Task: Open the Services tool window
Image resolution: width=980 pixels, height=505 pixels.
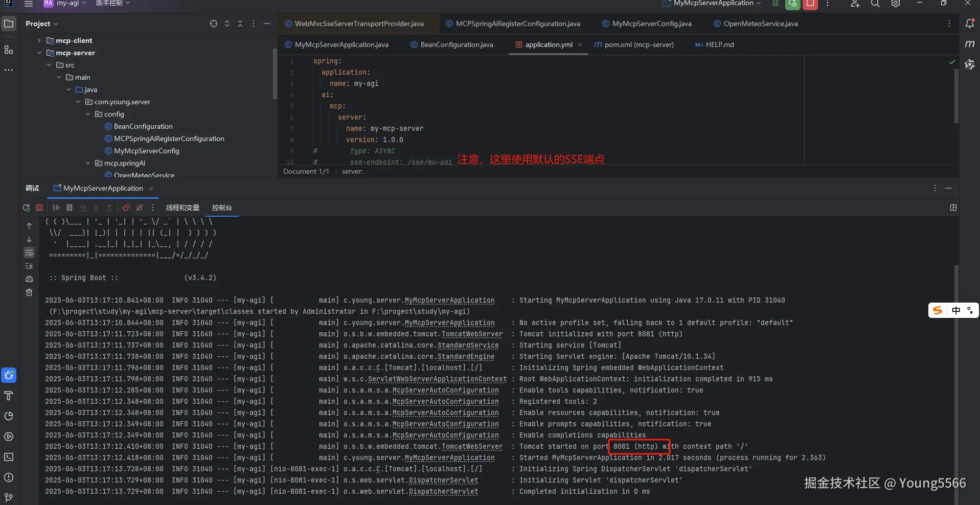Action: tap(9, 437)
